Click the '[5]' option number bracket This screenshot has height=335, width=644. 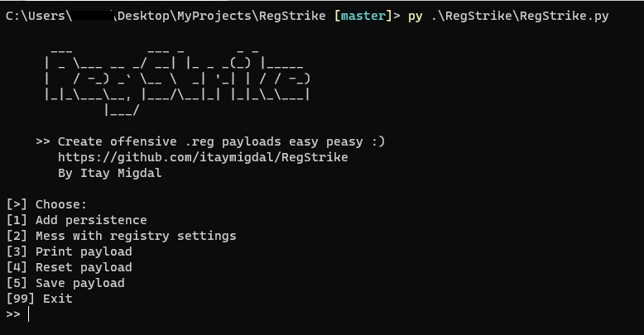click(x=17, y=283)
